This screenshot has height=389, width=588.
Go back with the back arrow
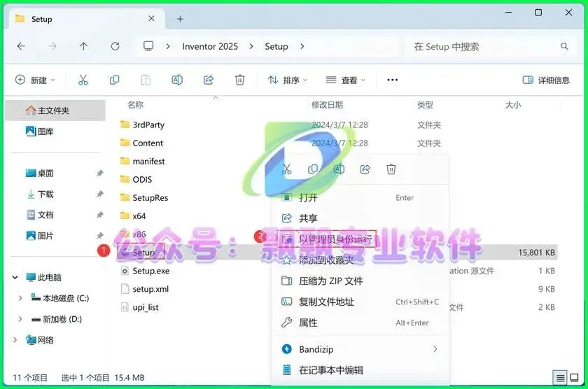tap(22, 46)
